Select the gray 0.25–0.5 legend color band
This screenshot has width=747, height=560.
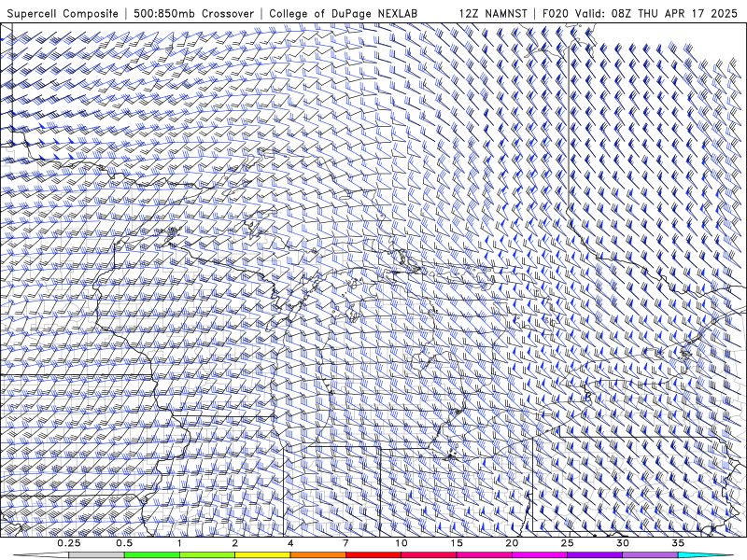96,555
